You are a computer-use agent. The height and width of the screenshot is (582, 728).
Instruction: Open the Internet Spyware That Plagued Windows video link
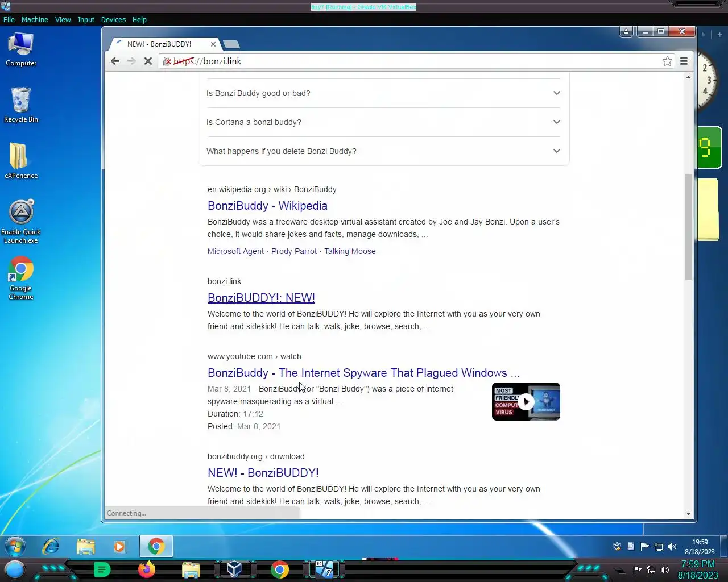pos(363,373)
